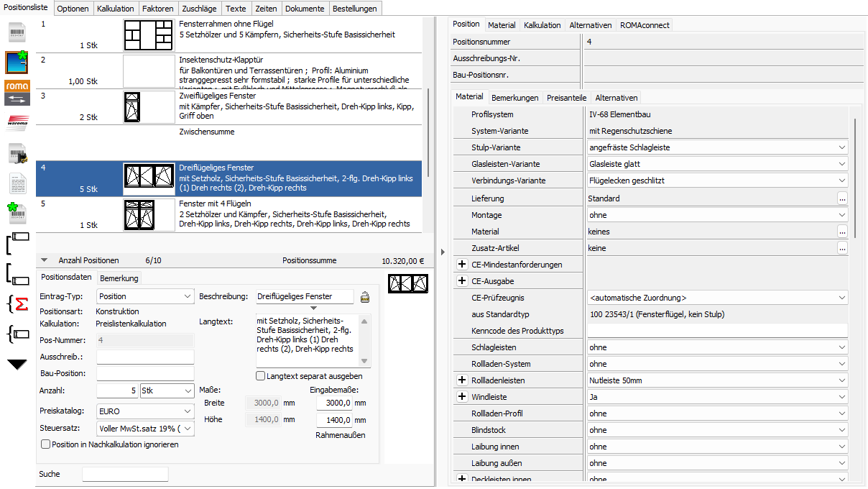The height and width of the screenshot is (489, 868).
Task: Click Langtext box scroll down arrow
Action: click(x=365, y=361)
